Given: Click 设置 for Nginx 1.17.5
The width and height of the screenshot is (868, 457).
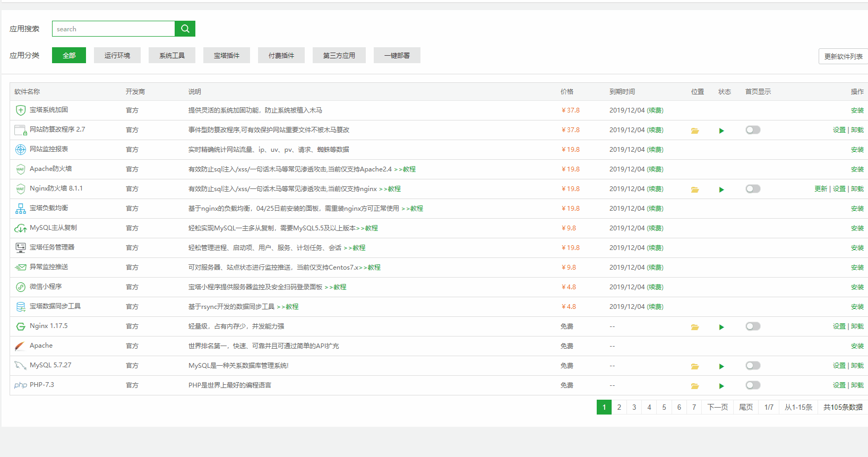Looking at the screenshot, I should coord(839,326).
